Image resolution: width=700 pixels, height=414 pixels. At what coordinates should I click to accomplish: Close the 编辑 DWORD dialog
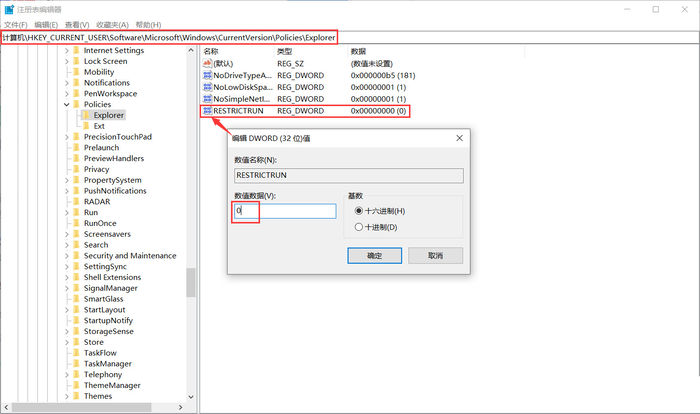pos(459,138)
